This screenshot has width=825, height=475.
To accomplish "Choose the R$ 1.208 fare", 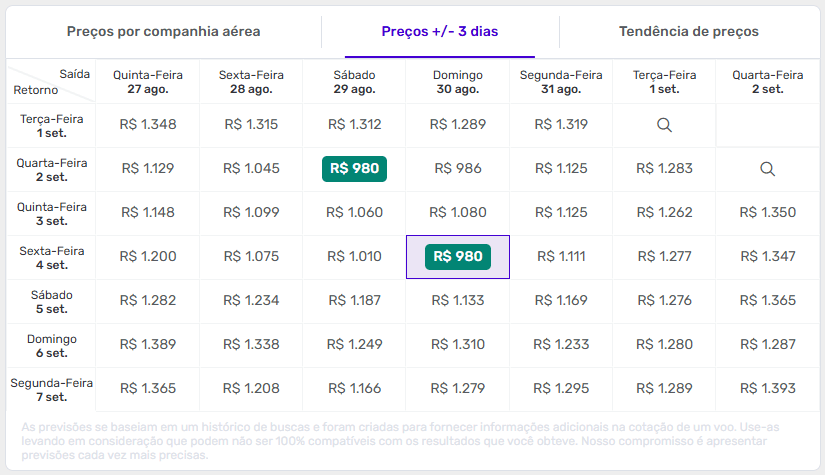I will click(251, 388).
